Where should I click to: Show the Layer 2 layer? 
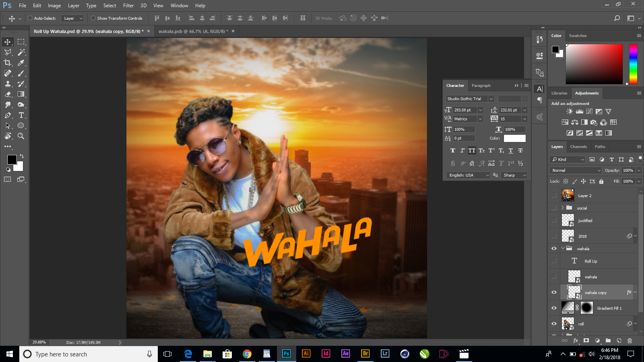(554, 195)
